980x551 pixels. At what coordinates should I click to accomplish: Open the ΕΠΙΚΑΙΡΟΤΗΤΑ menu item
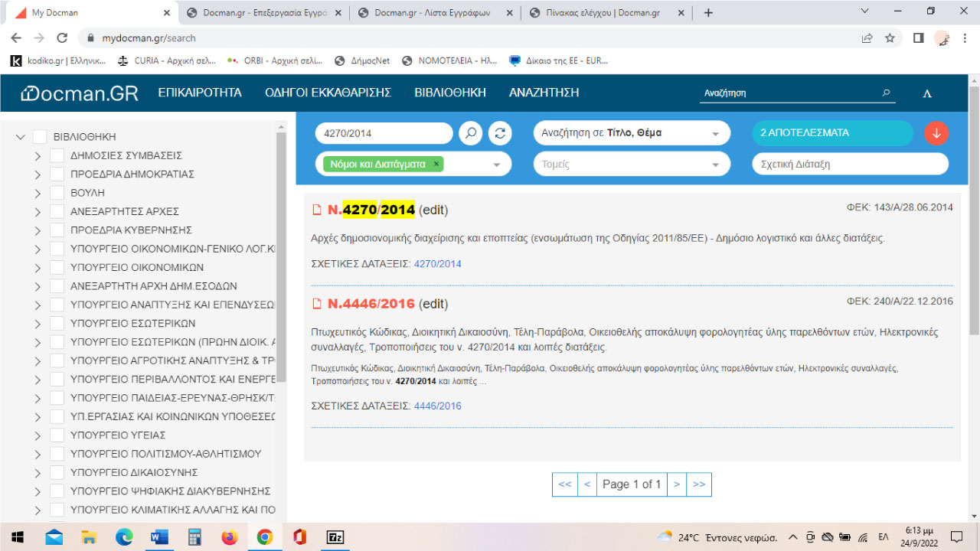[x=200, y=92]
